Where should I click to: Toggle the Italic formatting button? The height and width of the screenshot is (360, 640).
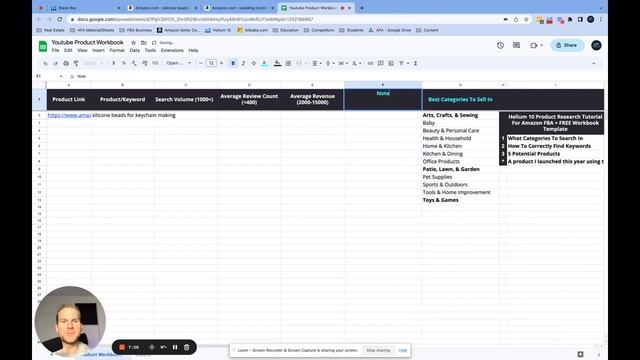click(243, 63)
